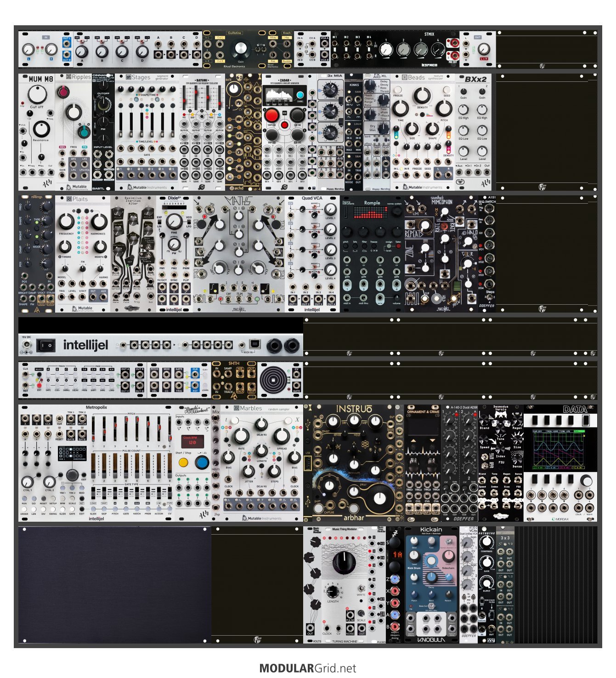This screenshot has height=678, width=616.
Task: Click the large red button on Zadar
Action: click(272, 116)
